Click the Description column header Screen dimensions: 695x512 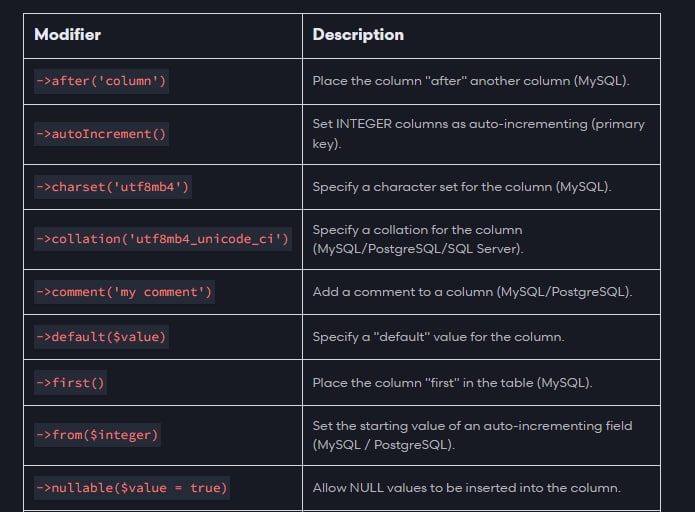click(x=358, y=35)
